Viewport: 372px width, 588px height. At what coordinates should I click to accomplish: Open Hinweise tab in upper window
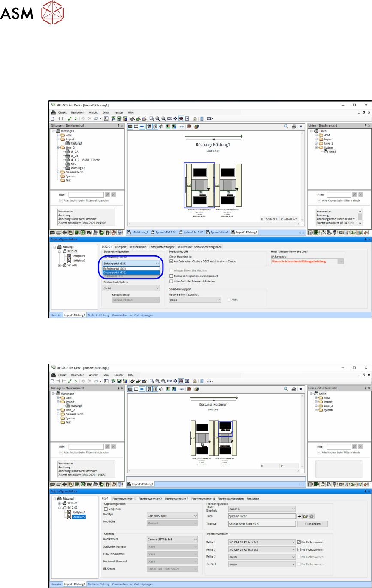click(x=56, y=315)
